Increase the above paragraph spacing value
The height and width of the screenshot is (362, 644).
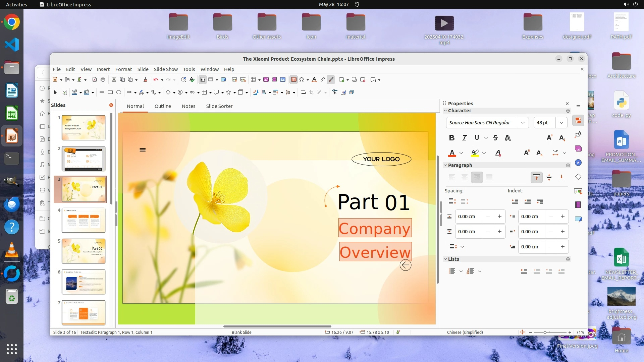tap(499, 217)
